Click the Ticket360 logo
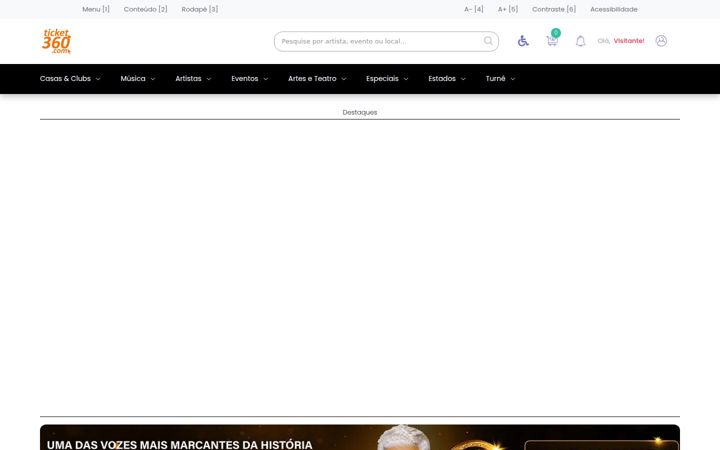720x450 pixels. pos(56,41)
